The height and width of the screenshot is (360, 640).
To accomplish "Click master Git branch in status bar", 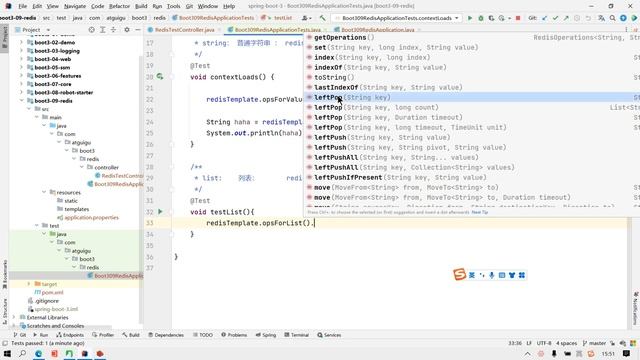I will [594, 343].
